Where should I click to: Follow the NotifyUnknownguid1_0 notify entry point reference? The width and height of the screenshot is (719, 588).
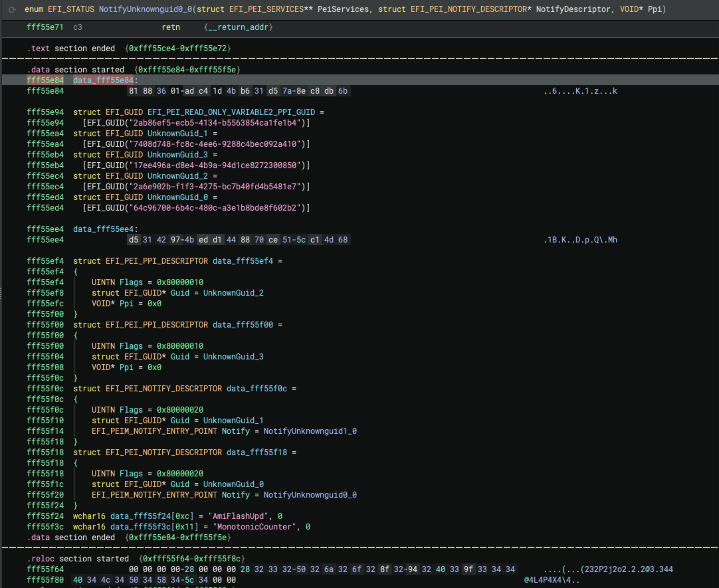[310, 431]
